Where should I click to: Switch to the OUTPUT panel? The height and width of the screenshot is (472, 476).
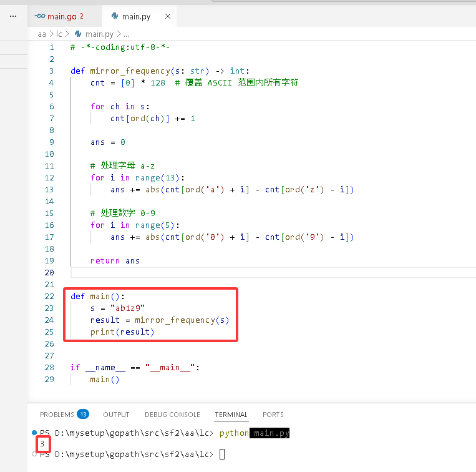[x=116, y=415]
